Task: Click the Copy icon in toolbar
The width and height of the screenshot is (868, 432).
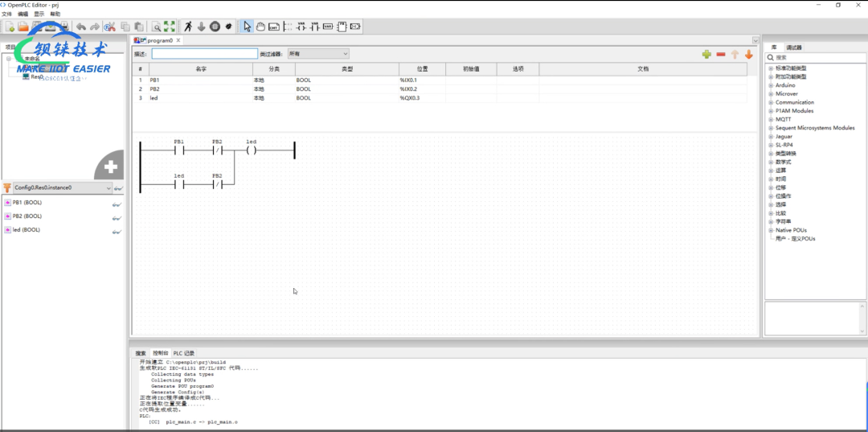Action: [x=125, y=27]
